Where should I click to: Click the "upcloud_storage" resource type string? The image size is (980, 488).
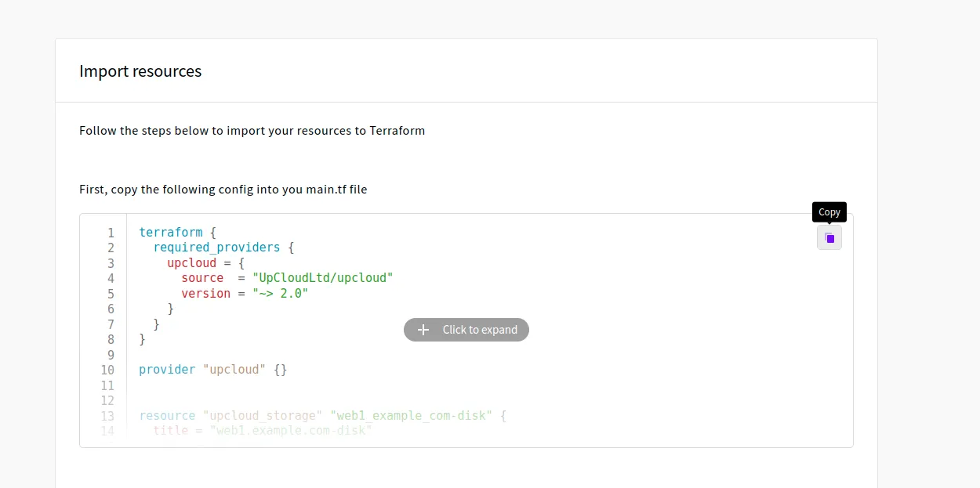263,416
